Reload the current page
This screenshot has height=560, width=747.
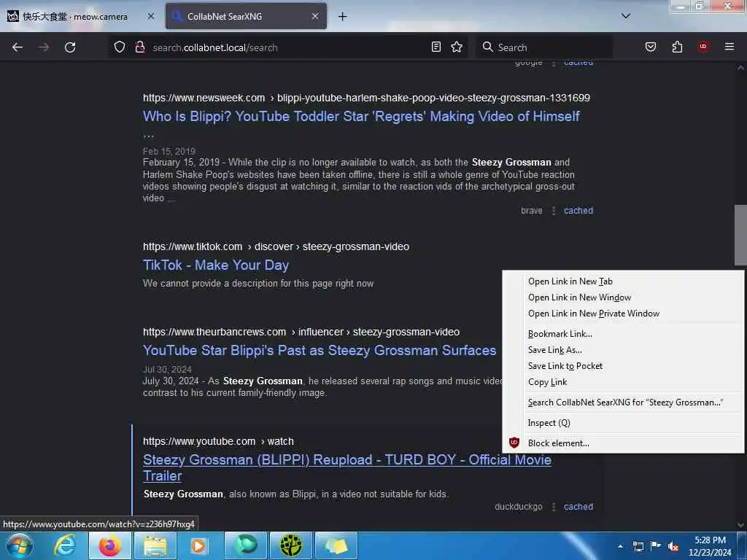tap(70, 47)
